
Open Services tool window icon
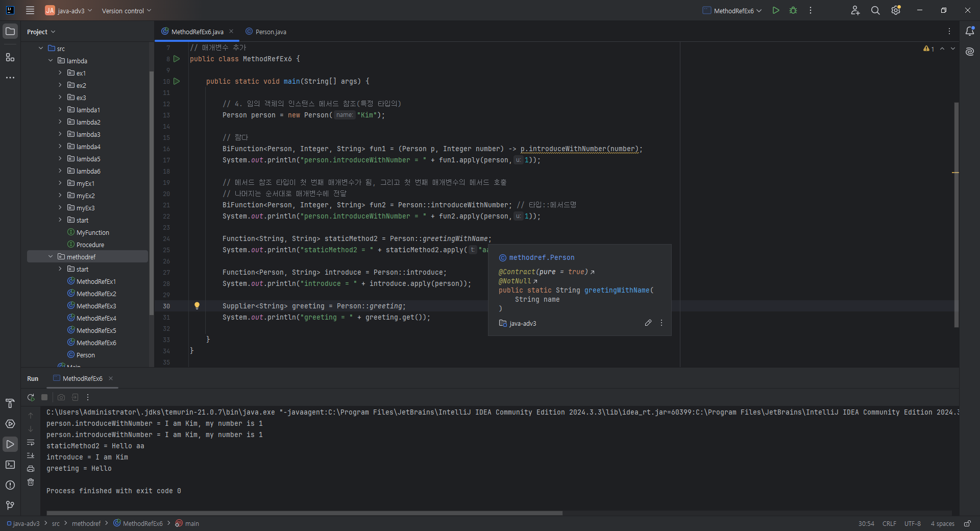click(10, 424)
